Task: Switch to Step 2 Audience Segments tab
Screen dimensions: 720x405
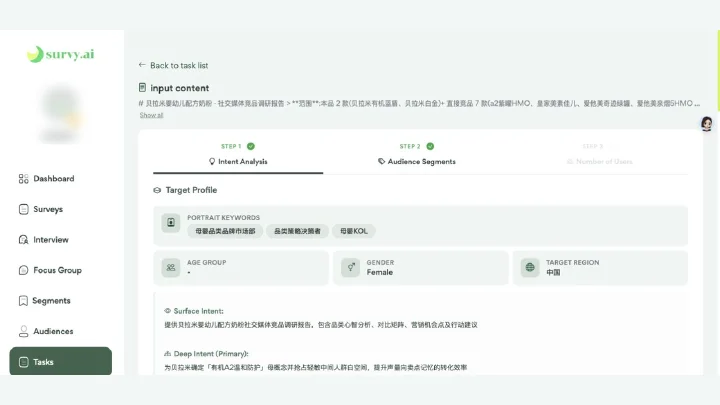Action: tap(416, 155)
